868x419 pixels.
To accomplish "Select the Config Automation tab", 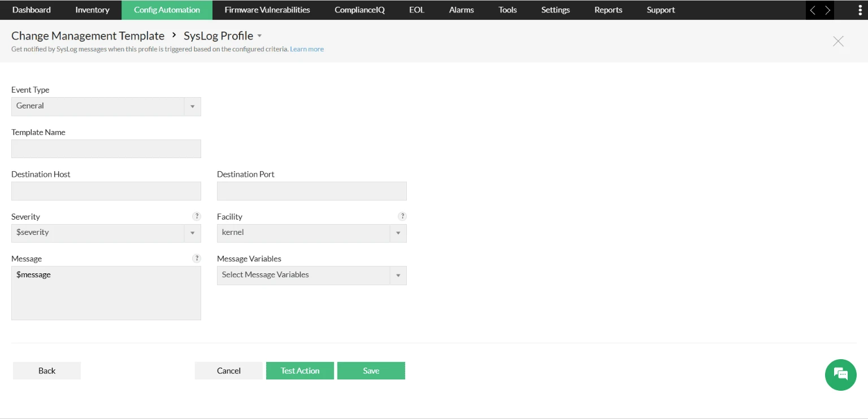I will click(x=167, y=10).
